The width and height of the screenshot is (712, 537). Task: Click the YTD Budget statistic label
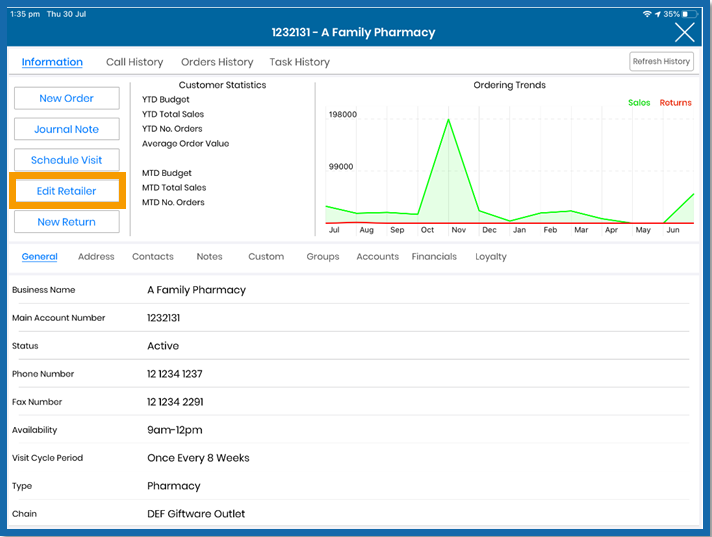166,99
